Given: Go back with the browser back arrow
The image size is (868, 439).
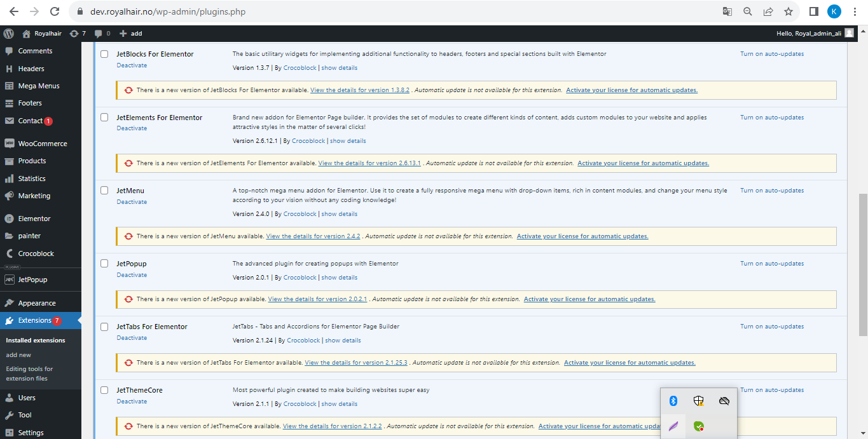Looking at the screenshot, I should [13, 11].
